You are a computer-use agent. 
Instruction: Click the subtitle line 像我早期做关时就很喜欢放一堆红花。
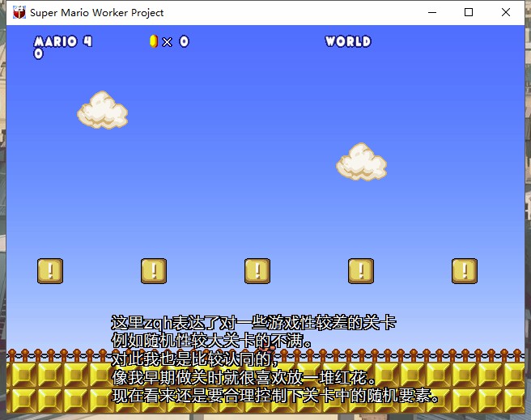tap(244, 377)
